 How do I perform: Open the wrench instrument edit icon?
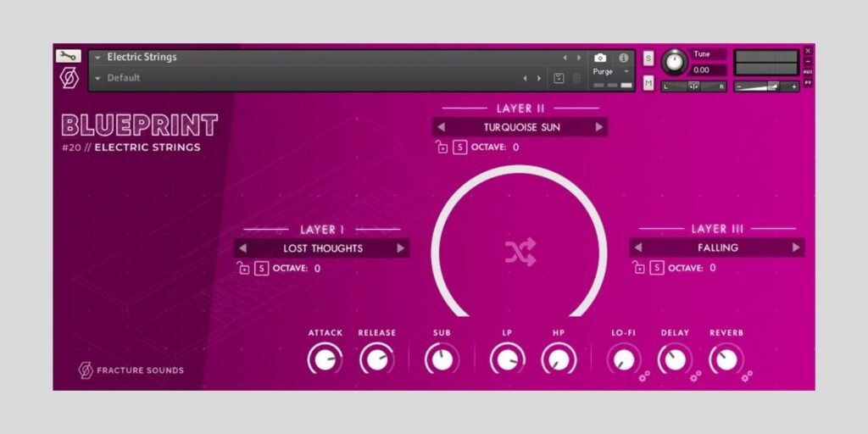tap(68, 56)
